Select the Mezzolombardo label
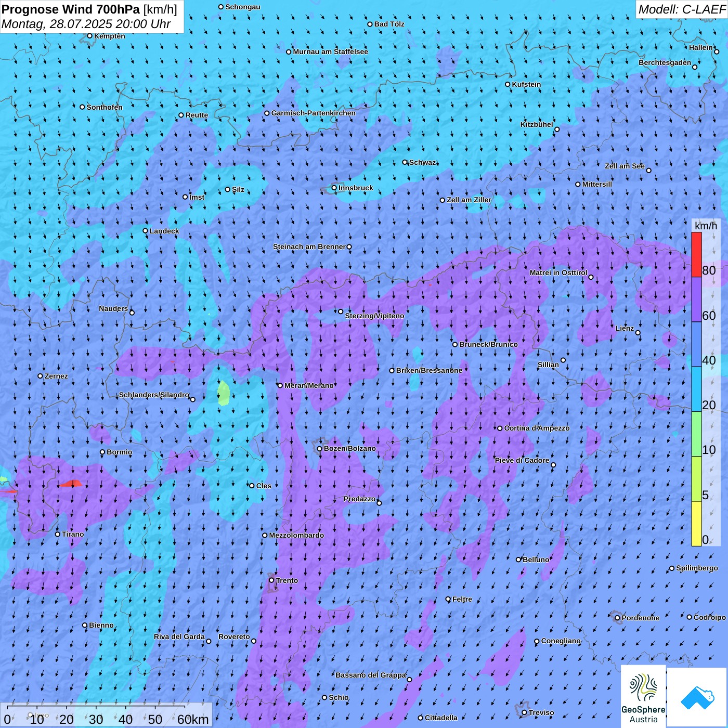Screen dimensions: 728x728 pos(296,535)
